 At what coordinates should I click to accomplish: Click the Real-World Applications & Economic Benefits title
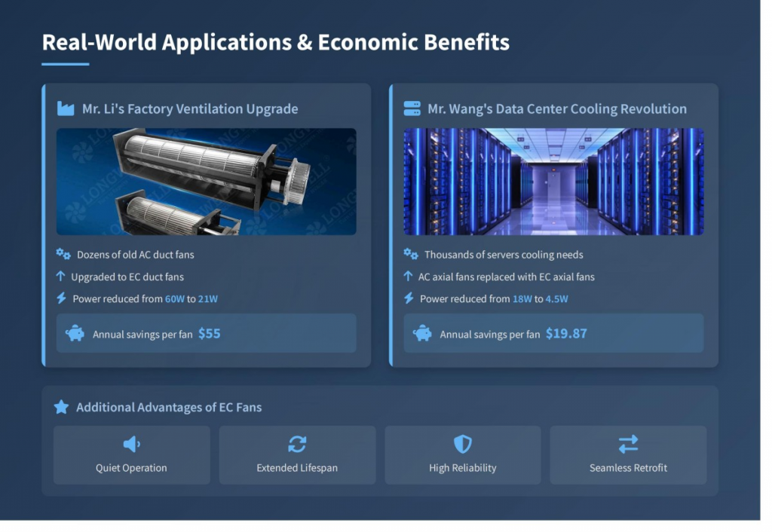point(275,42)
